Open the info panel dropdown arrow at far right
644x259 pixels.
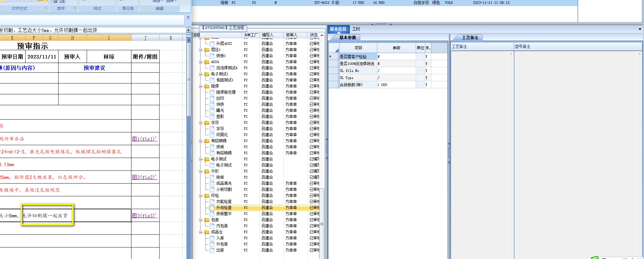[x=640, y=29]
